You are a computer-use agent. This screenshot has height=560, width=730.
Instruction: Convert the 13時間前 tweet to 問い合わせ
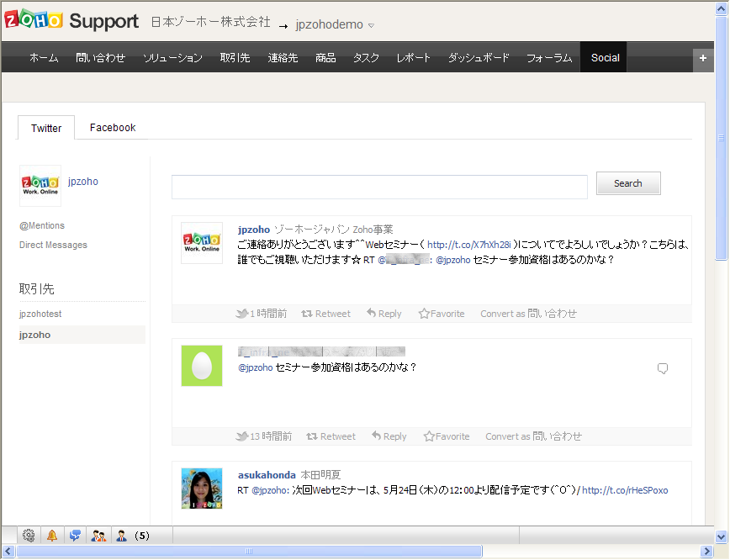[x=533, y=436]
